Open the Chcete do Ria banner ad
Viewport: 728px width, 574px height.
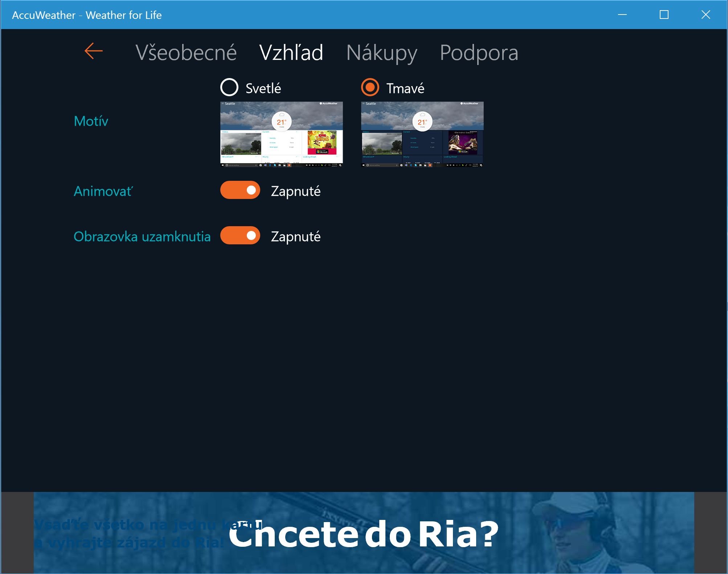364,533
